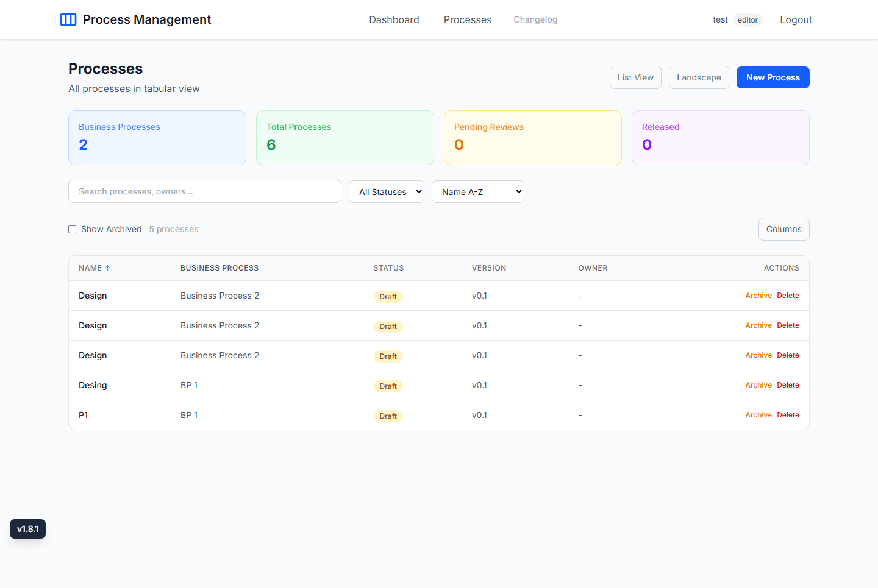Click the editor role badge
This screenshot has height=588, width=878.
748,19
